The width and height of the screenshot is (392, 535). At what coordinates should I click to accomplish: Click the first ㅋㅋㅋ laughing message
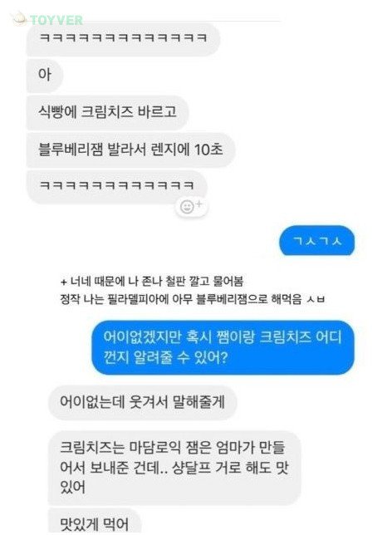[123, 38]
